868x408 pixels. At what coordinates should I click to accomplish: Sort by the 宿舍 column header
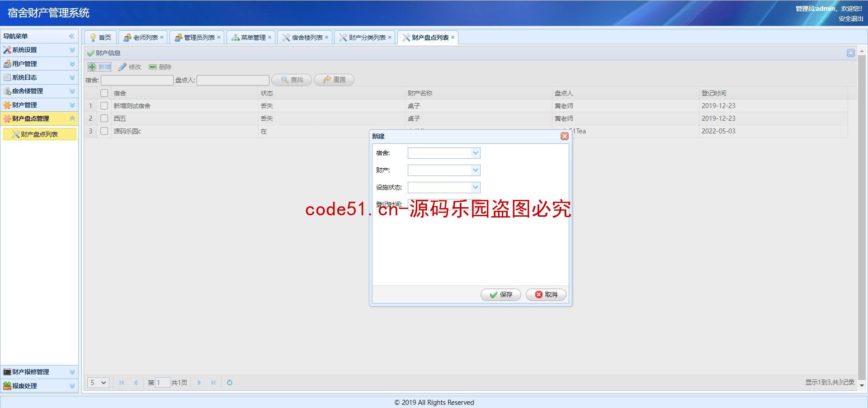pos(184,93)
